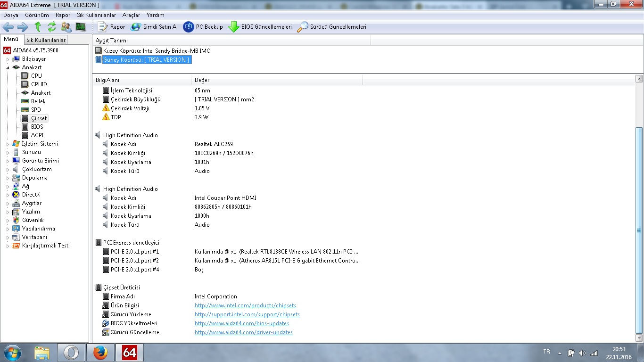Expand the Bilgisayar tree node
This screenshot has height=362, width=644.
(8, 59)
